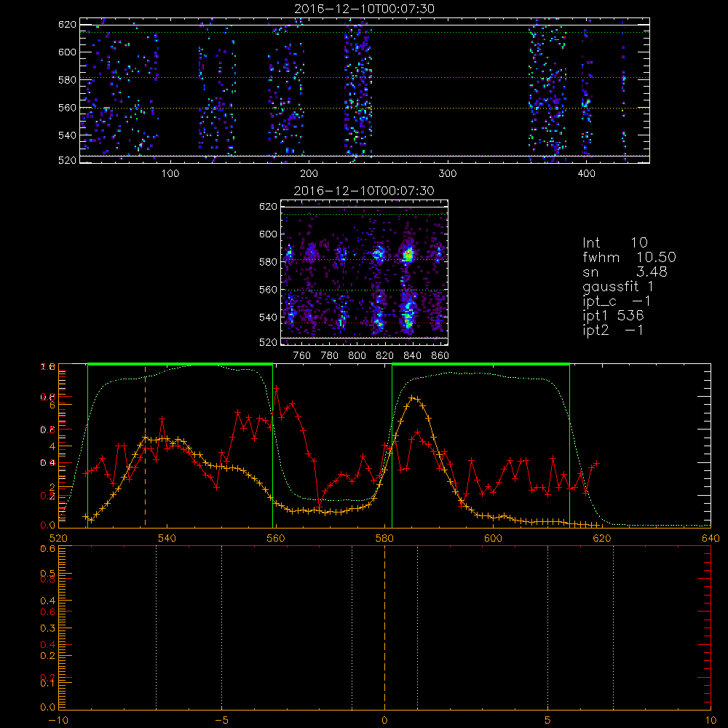
Task: Click the orange curve peak near 585
Action: 414,398
